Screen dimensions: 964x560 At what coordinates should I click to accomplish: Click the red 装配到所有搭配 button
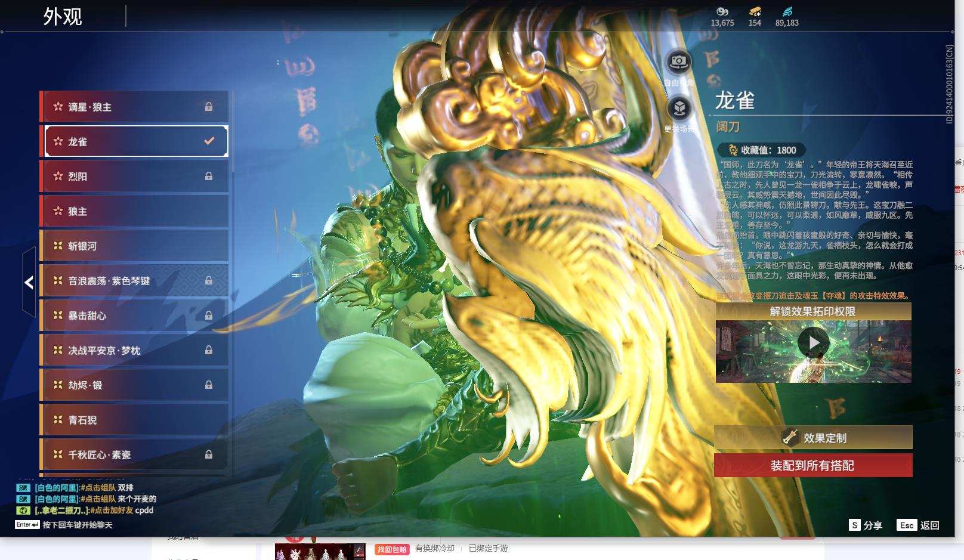click(813, 466)
